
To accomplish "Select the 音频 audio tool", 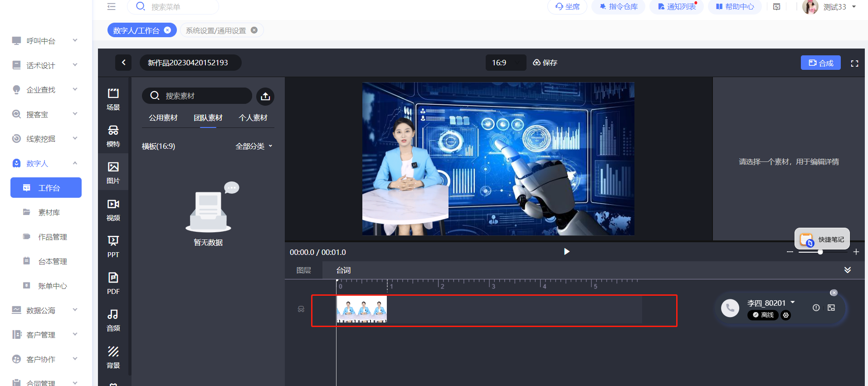I will (x=113, y=320).
